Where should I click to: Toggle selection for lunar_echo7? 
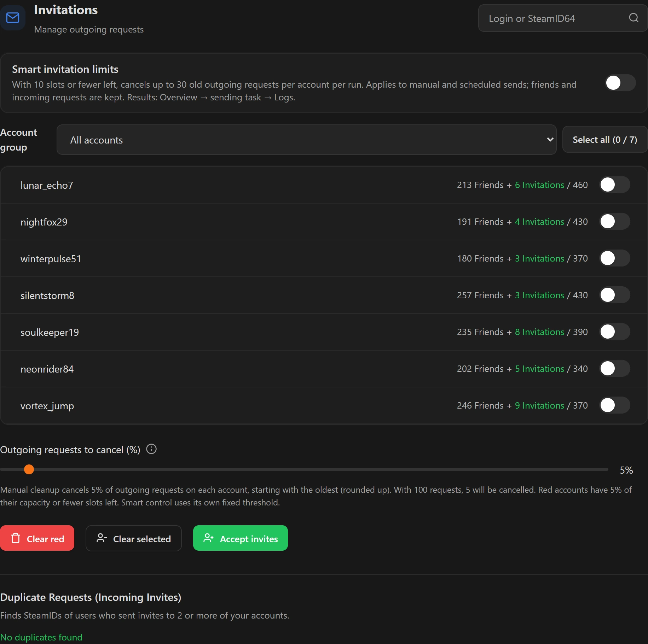(615, 185)
